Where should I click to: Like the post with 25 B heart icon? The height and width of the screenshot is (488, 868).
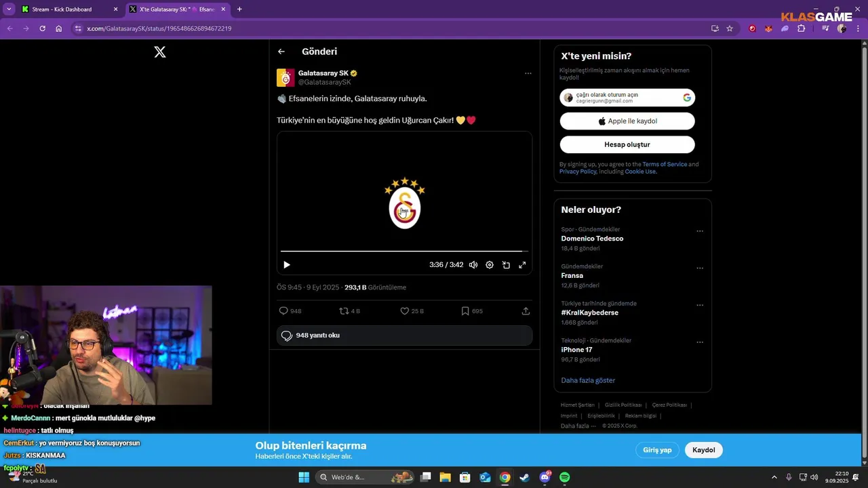click(x=412, y=311)
